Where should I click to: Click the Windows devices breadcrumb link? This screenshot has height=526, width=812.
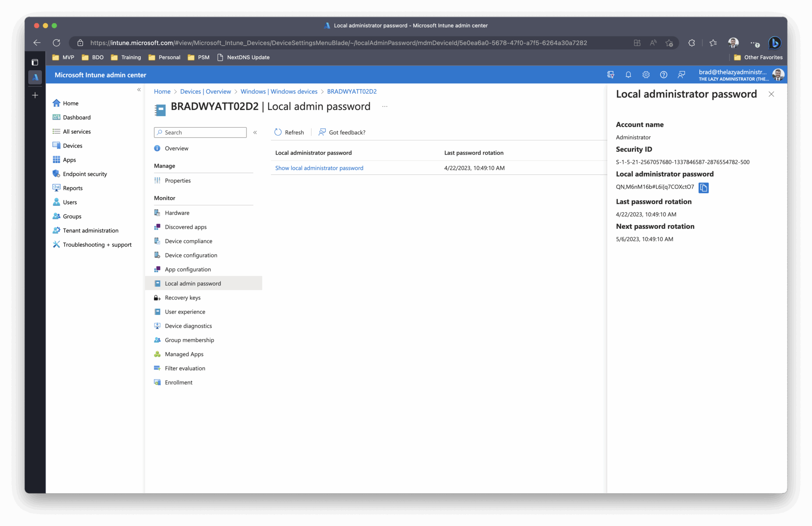pos(279,91)
